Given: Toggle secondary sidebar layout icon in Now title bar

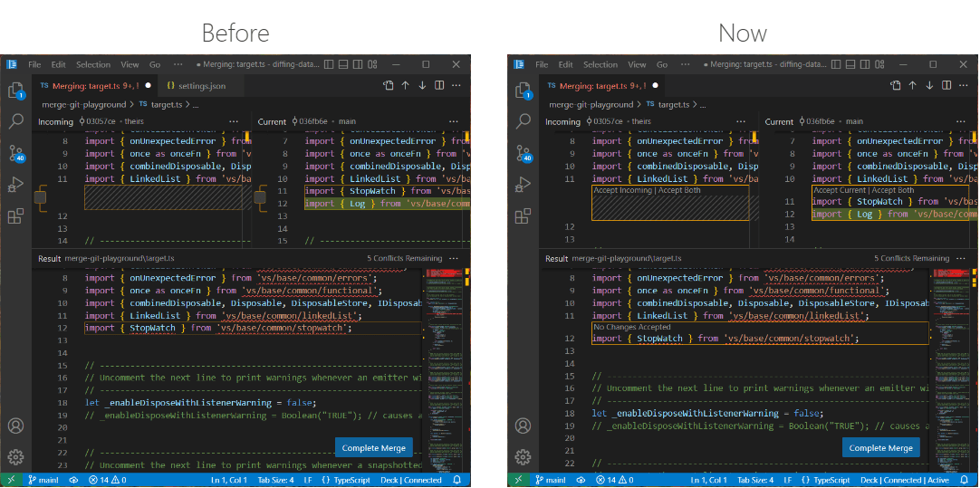Looking at the screenshot, I should (x=866, y=64).
